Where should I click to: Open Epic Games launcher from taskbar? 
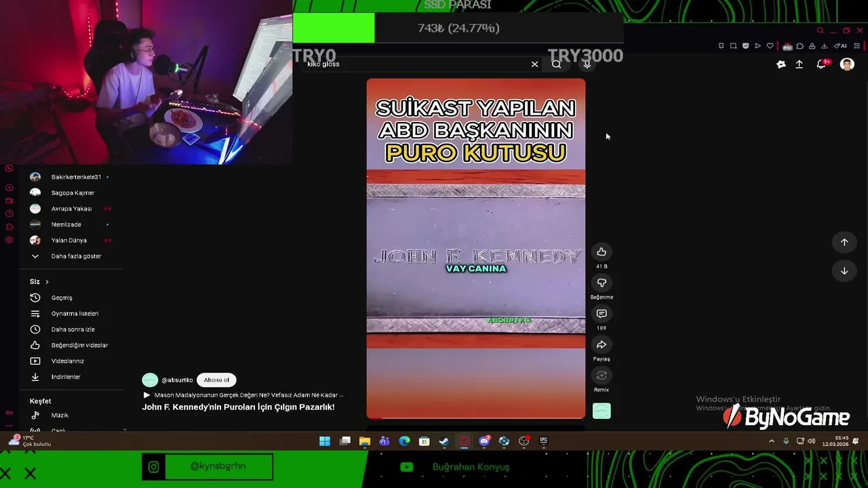[x=543, y=441]
